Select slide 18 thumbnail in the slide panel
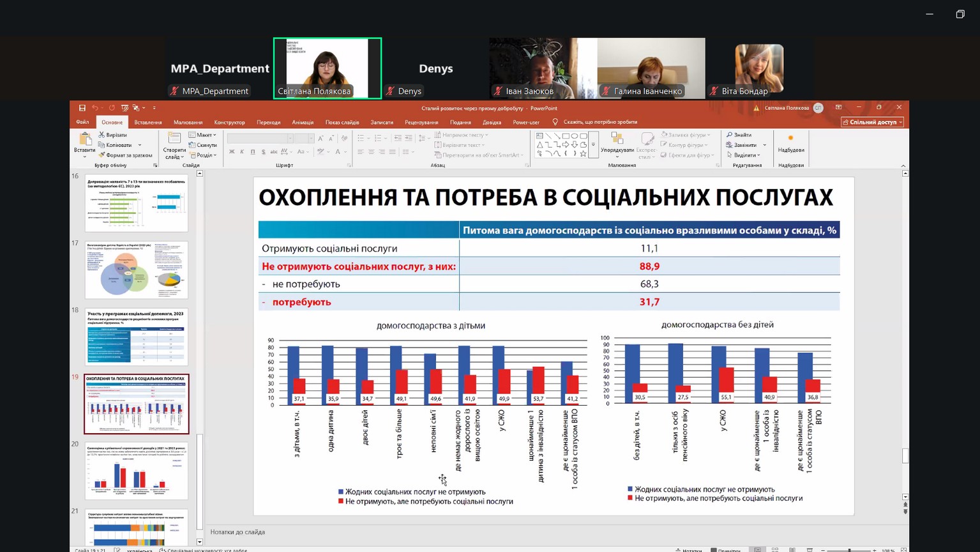This screenshot has height=552, width=980. pos(137,337)
